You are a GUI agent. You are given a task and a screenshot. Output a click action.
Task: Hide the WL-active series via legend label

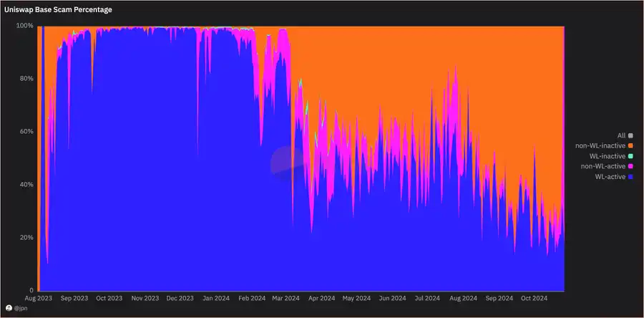610,176
